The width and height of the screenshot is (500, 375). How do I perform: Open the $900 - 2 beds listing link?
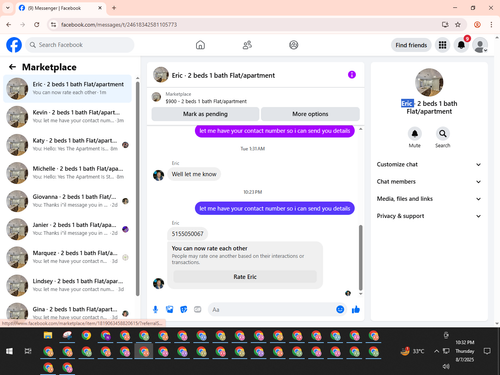[x=206, y=101]
